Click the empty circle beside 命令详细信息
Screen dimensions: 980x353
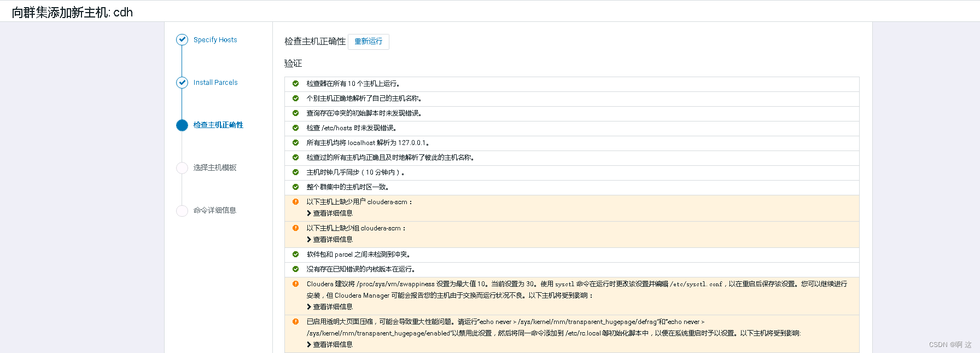(182, 211)
